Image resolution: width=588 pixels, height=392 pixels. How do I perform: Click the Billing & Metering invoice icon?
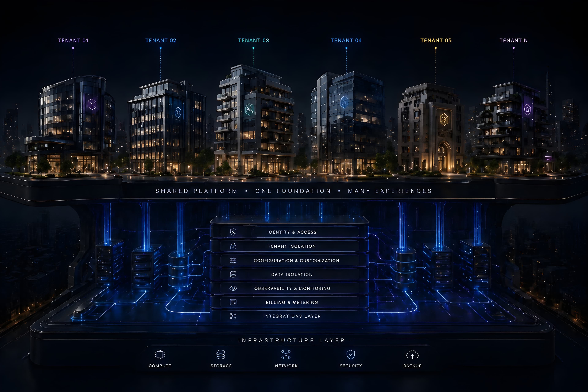click(233, 302)
